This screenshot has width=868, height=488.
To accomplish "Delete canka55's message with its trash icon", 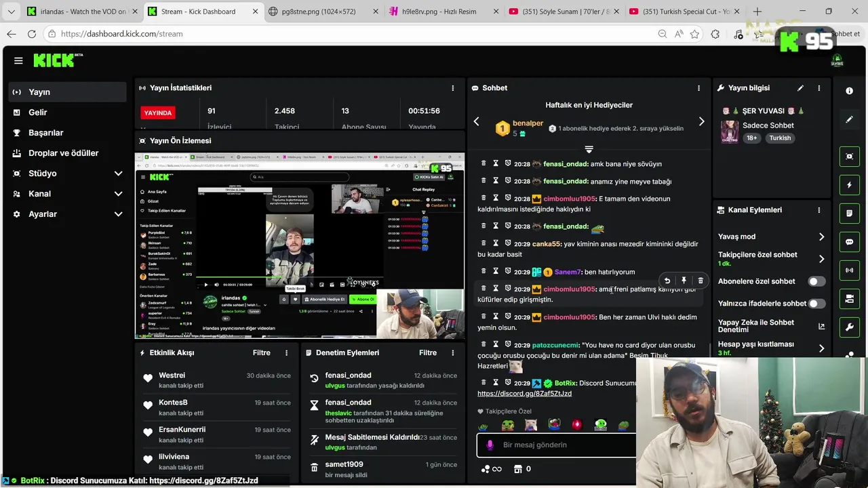I will [x=484, y=243].
